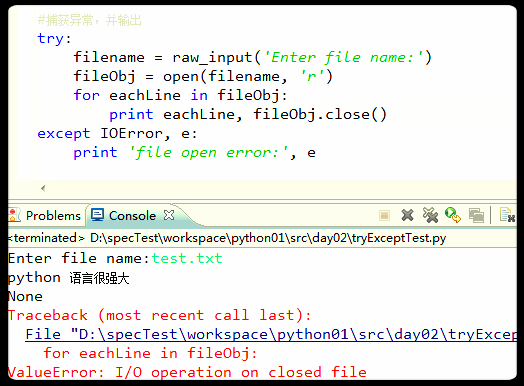
Task: Click the ValueError closed file message
Action: point(187,372)
